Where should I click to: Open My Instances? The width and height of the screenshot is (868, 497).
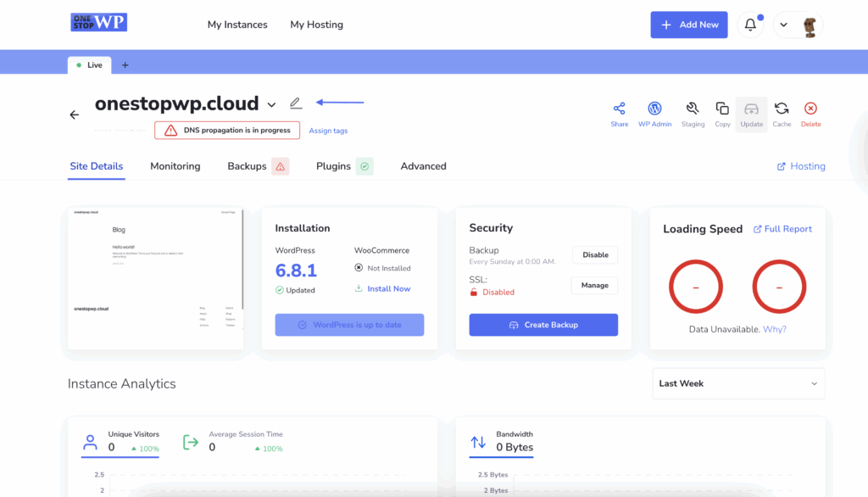237,25
